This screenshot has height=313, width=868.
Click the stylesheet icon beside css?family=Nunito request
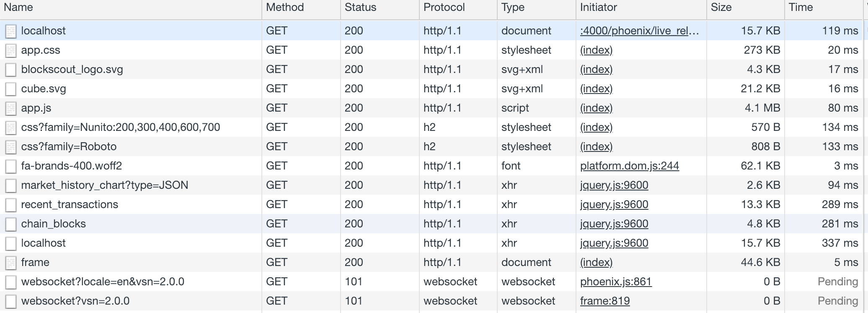click(11, 127)
